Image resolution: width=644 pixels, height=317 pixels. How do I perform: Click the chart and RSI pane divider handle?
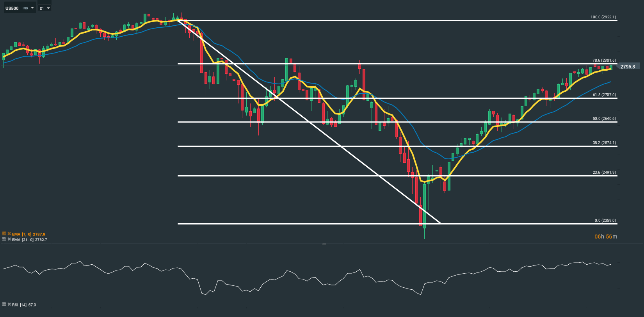click(x=324, y=244)
